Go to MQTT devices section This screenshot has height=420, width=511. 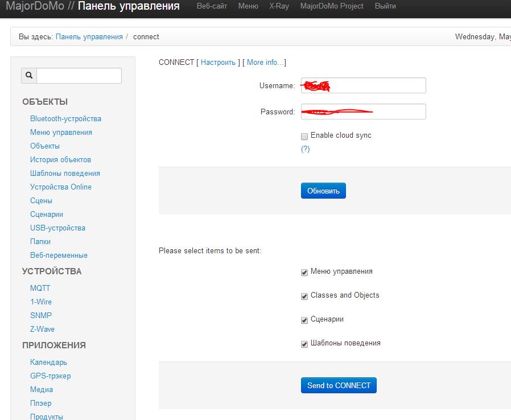(40, 288)
